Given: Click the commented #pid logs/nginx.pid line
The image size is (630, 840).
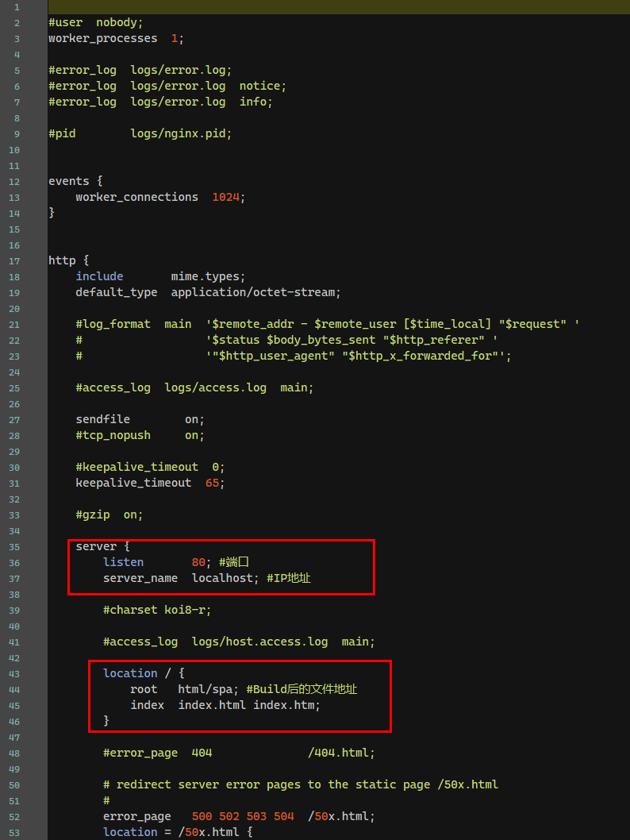Looking at the screenshot, I should tap(140, 133).
